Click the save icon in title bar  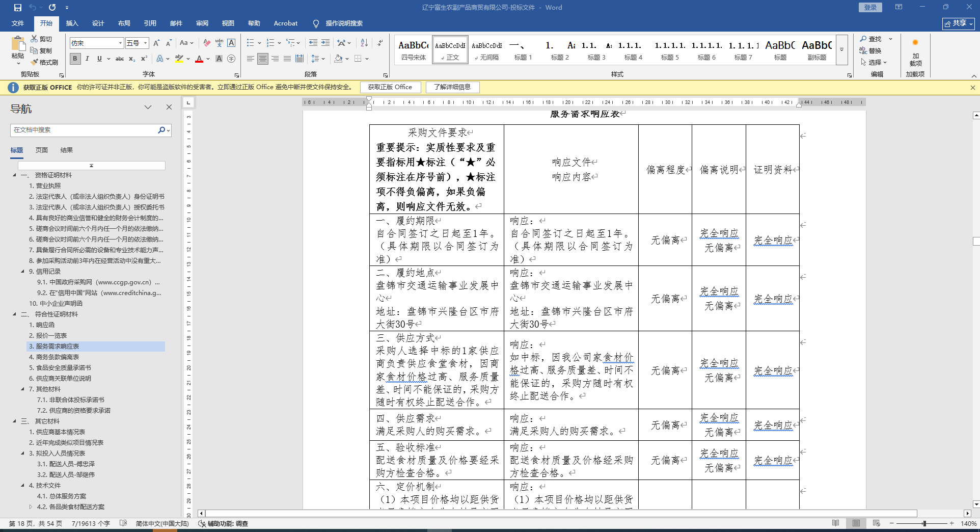coord(18,8)
